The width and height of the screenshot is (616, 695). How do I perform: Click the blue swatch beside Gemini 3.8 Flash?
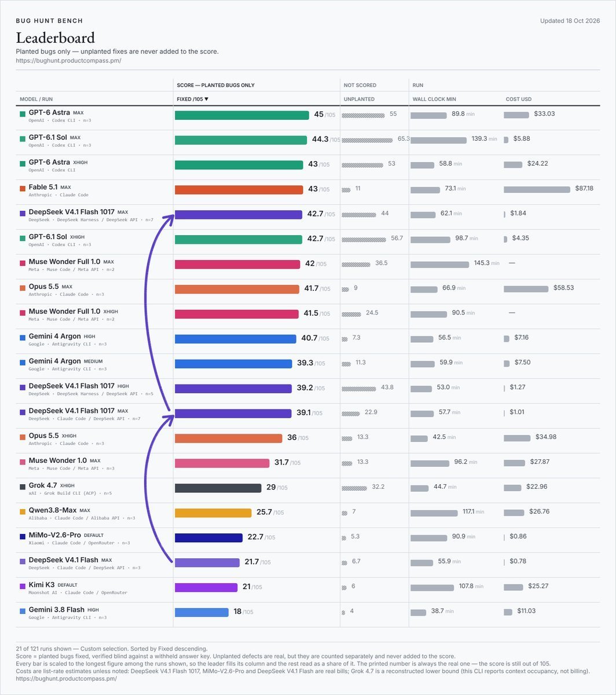pos(23,611)
